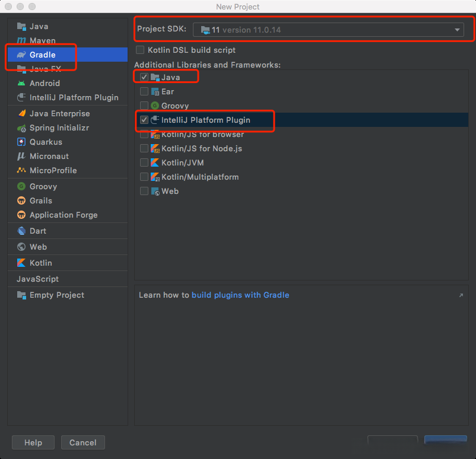
Task: Click the Empty Project folder icon
Action: pos(21,295)
